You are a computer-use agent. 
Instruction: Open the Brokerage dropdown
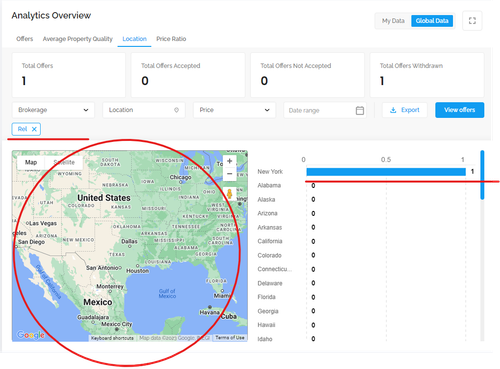pyautogui.click(x=53, y=110)
